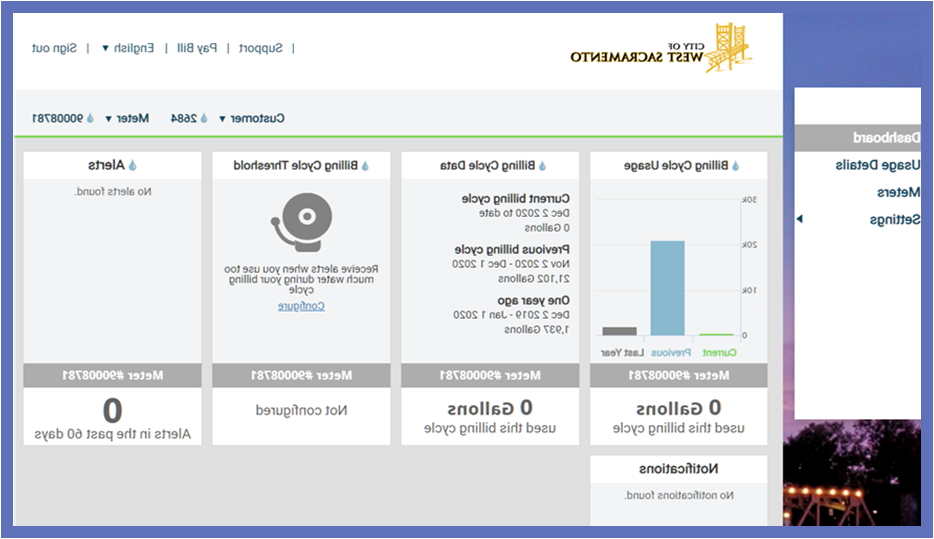Screen dimensions: 934x539
Task: Click 0 Gallons total in Billing Cycle Data card
Action: [x=490, y=409]
